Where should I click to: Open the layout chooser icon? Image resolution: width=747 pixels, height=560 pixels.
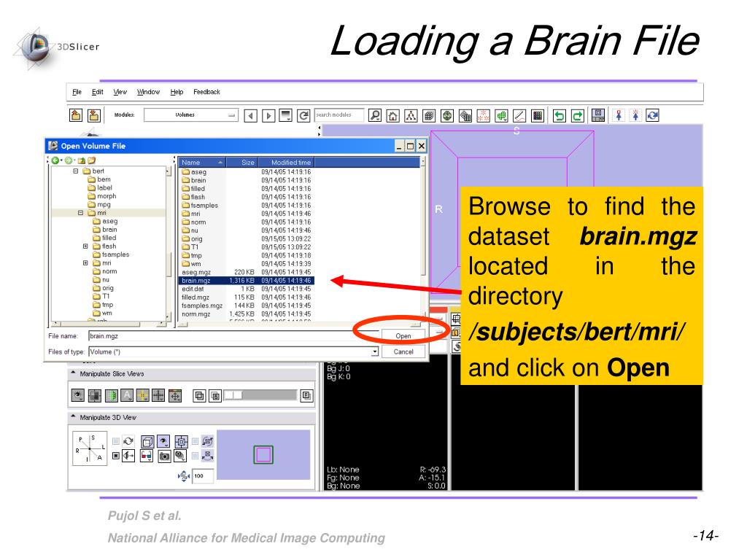click(598, 115)
